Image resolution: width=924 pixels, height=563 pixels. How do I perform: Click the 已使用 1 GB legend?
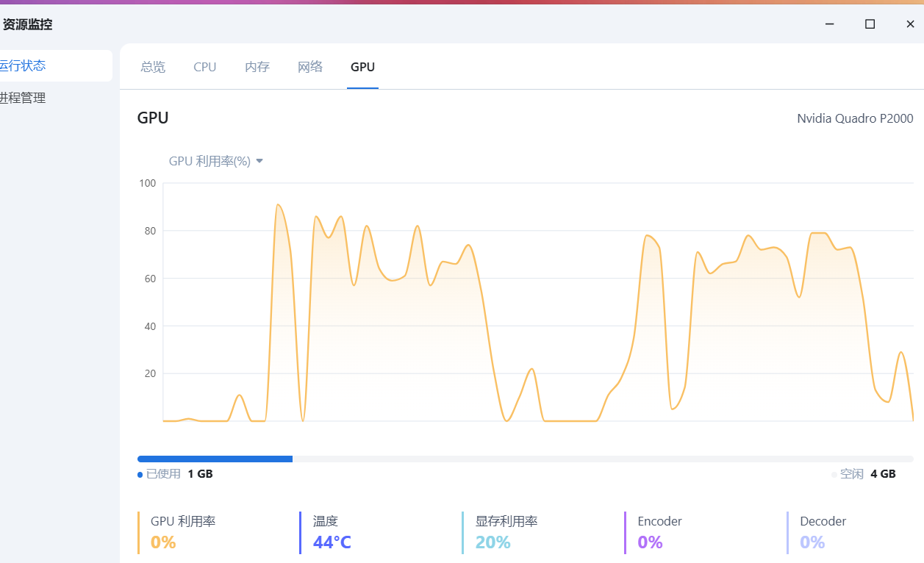[176, 474]
